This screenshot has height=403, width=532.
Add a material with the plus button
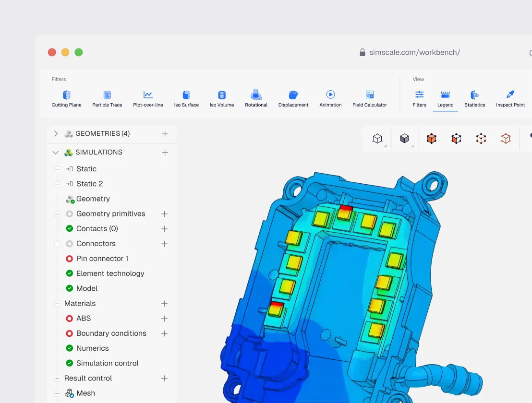point(165,304)
